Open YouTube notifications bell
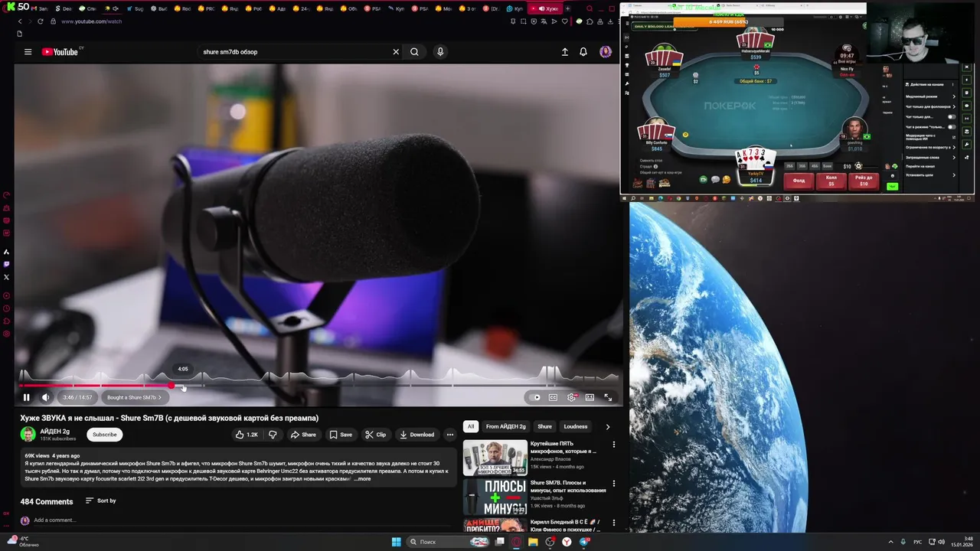The width and height of the screenshot is (980, 551). pos(583,52)
